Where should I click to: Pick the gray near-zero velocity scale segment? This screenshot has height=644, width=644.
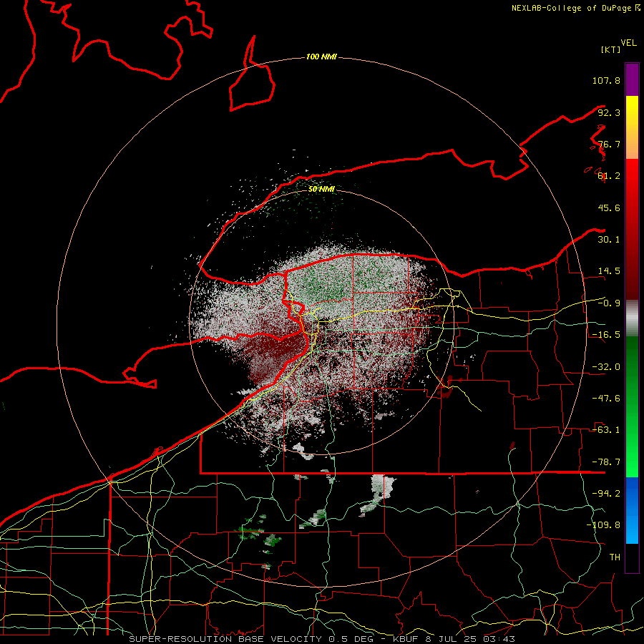tap(632, 318)
